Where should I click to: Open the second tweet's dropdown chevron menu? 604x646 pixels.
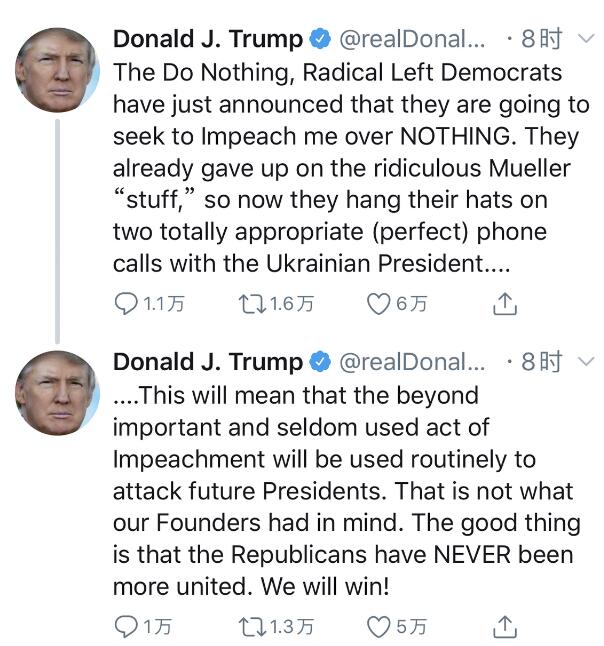(586, 362)
